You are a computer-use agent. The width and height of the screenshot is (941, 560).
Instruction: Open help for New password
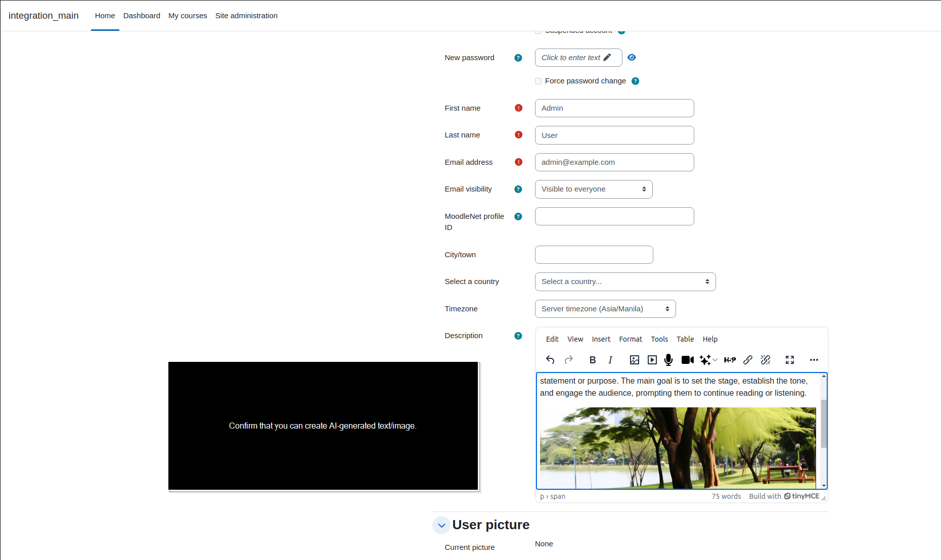[x=518, y=58]
